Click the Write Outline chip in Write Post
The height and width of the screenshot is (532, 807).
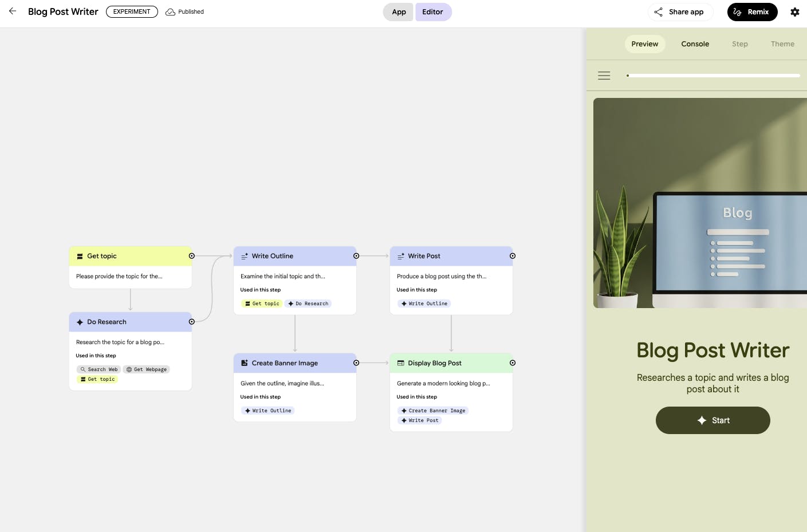tap(424, 304)
